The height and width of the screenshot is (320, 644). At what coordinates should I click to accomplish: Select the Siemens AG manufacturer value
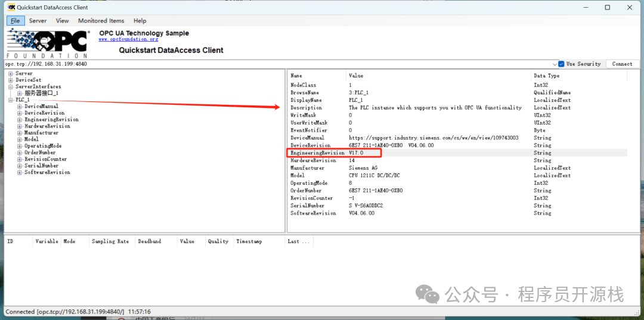[x=363, y=168]
